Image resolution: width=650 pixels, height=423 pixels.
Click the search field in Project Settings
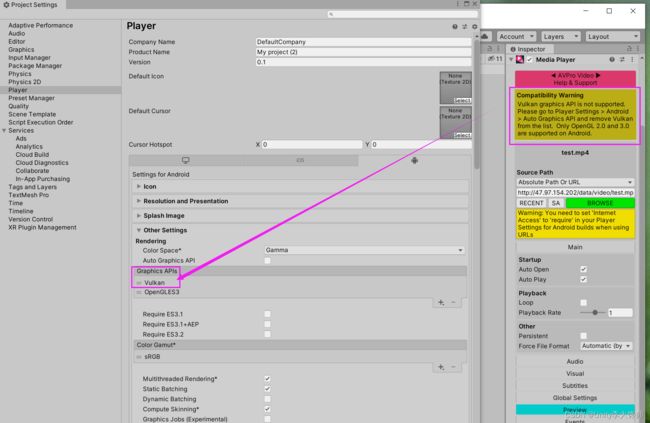click(x=403, y=14)
